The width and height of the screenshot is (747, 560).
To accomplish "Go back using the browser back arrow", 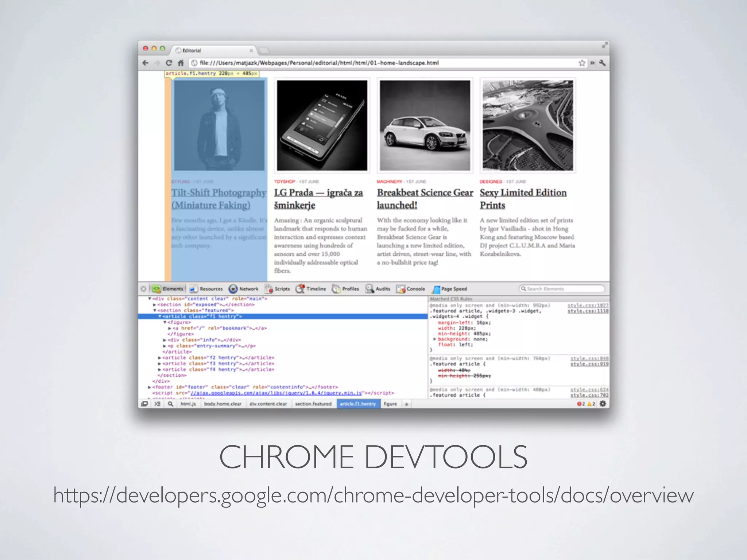I will click(x=146, y=63).
